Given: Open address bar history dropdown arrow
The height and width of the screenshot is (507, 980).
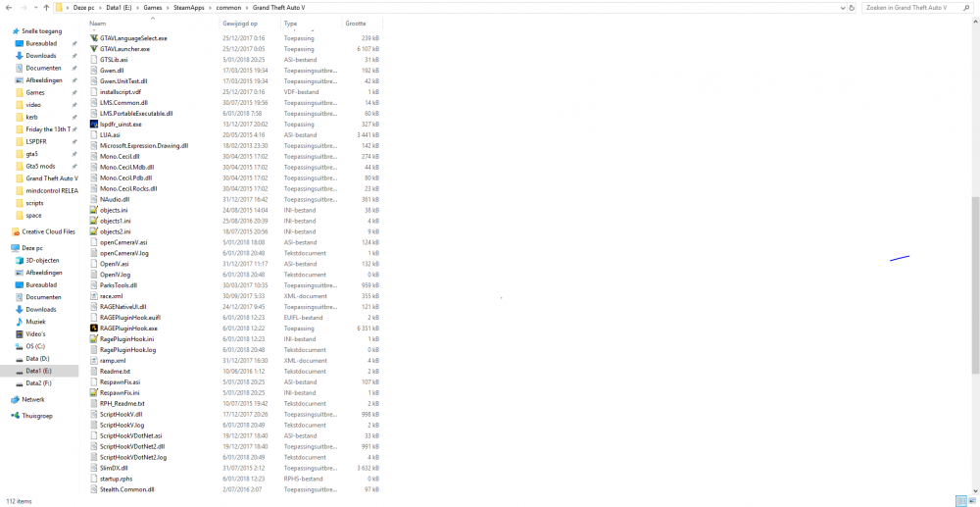Looking at the screenshot, I should point(843,8).
